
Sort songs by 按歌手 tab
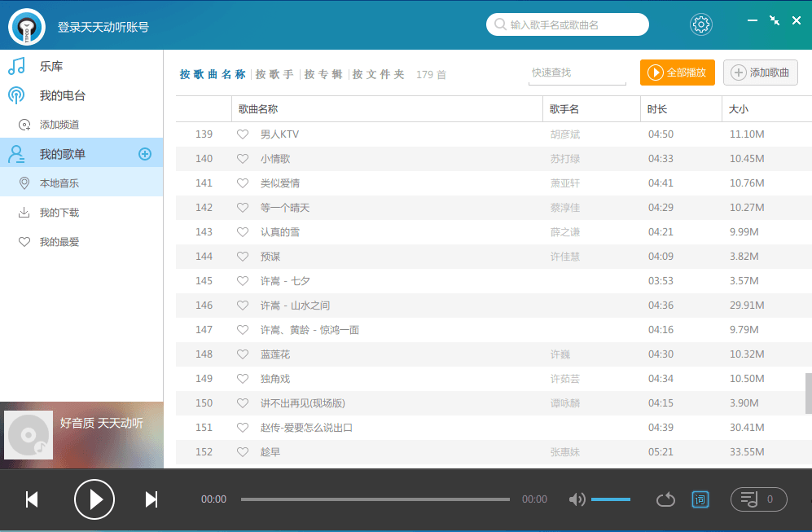coord(274,74)
